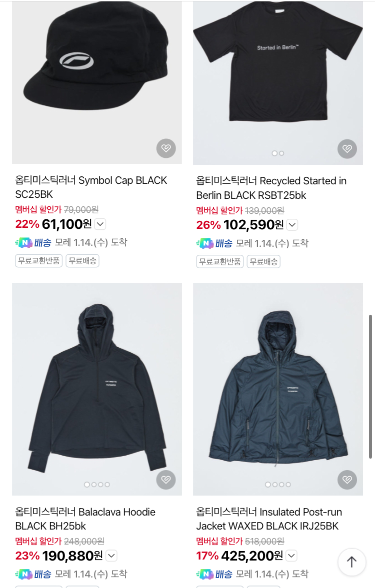Click 무료배송 tag under Berlin tee
The width and height of the screenshot is (375, 588).
[x=263, y=262]
